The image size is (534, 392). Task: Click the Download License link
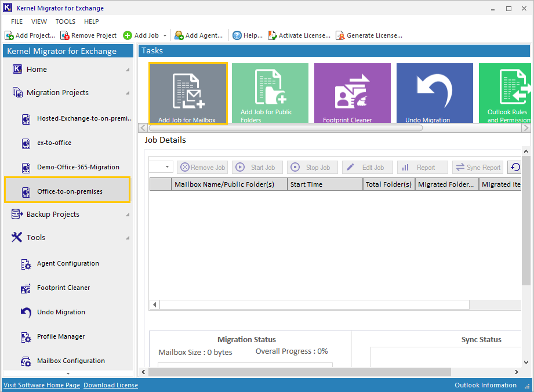click(x=111, y=385)
